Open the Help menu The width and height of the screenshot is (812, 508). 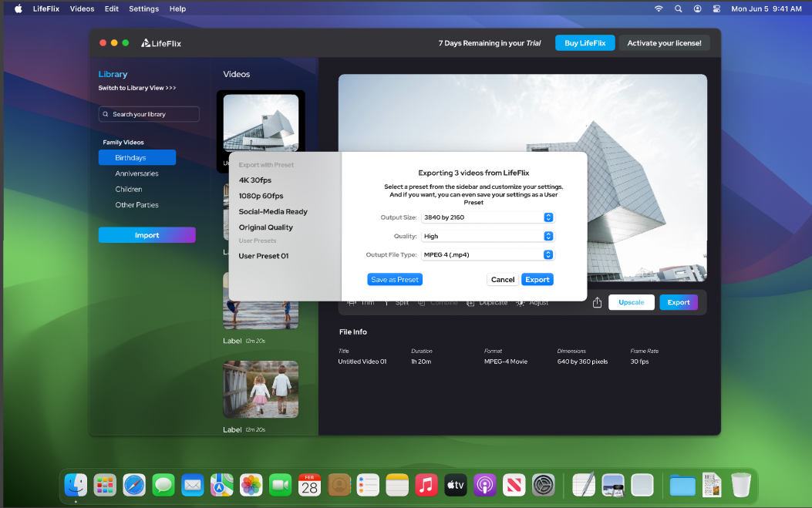[177, 8]
